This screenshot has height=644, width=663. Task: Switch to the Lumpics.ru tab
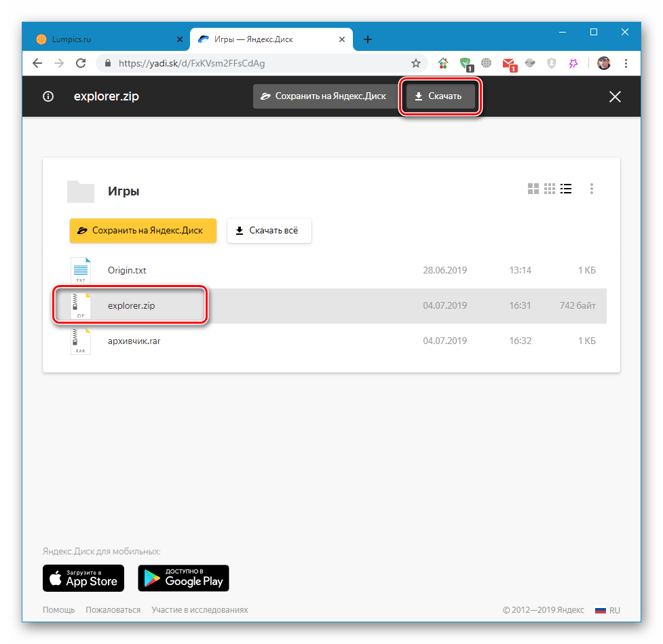110,39
